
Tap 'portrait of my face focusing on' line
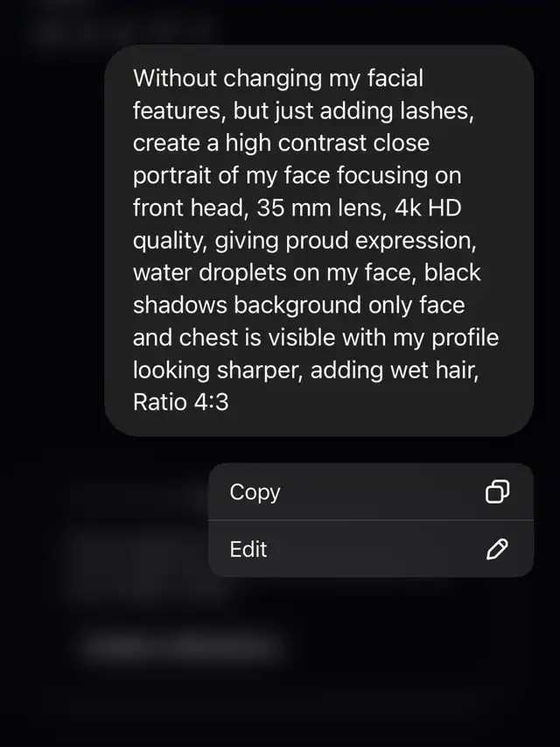pyautogui.click(x=297, y=175)
